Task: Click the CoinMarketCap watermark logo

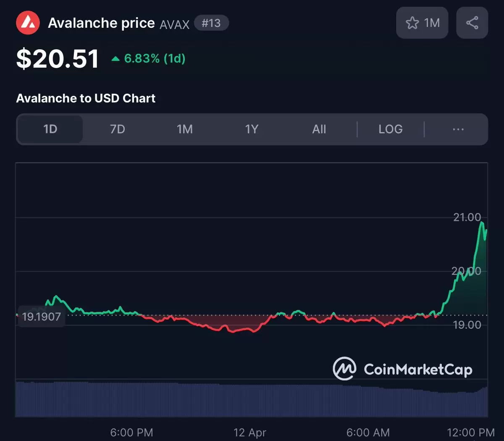Action: point(344,369)
